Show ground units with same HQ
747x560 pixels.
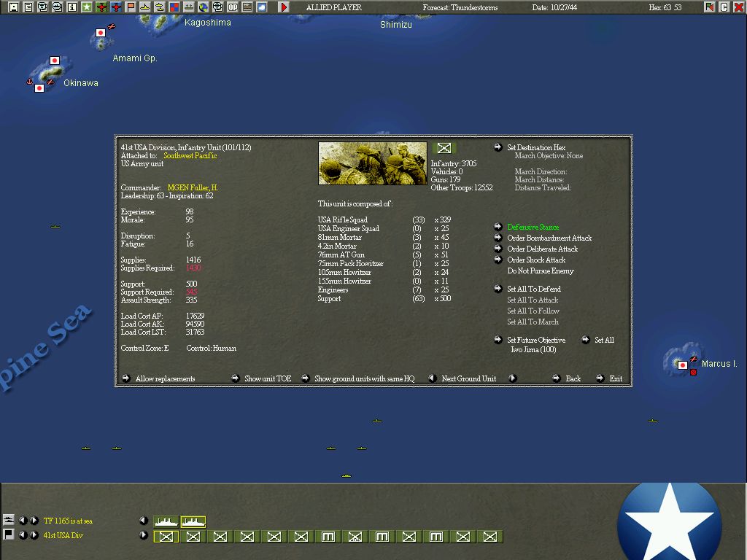[x=364, y=378]
